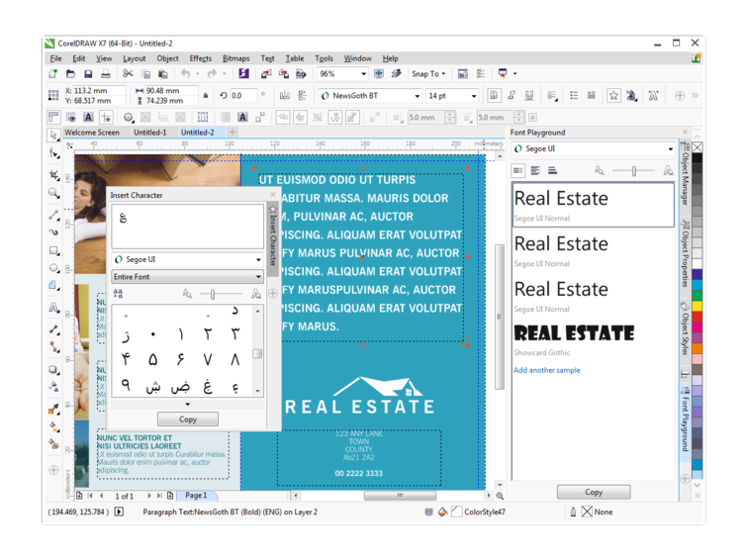Toggle show rulers button in third toolbar

pos(53,117)
